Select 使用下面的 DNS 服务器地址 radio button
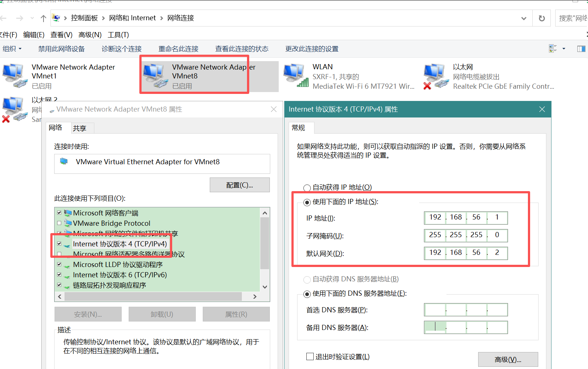The height and width of the screenshot is (369, 588). pos(307,294)
